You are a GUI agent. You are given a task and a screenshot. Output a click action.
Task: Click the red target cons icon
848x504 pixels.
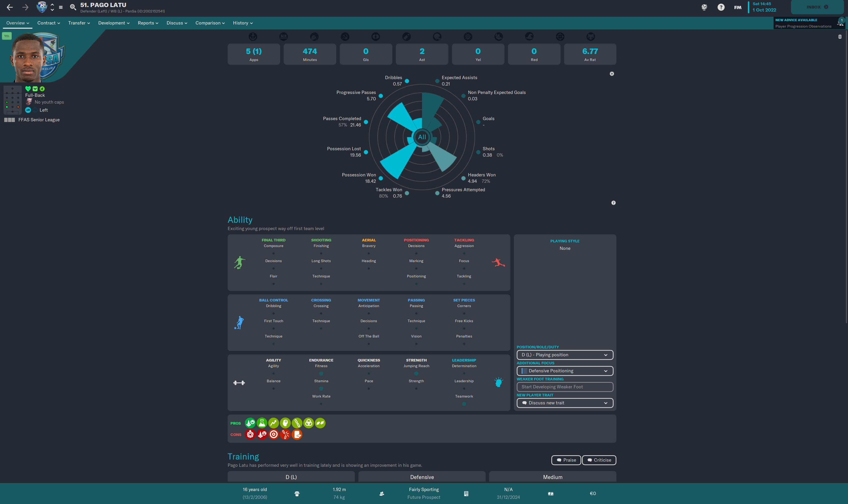pyautogui.click(x=274, y=434)
